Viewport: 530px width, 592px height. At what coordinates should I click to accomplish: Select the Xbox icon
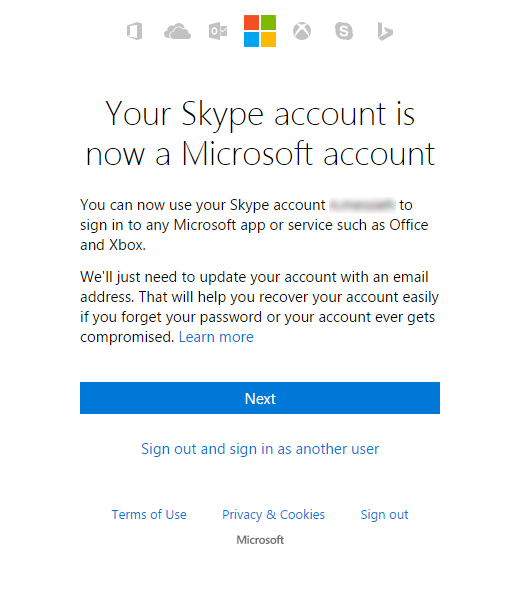click(302, 31)
